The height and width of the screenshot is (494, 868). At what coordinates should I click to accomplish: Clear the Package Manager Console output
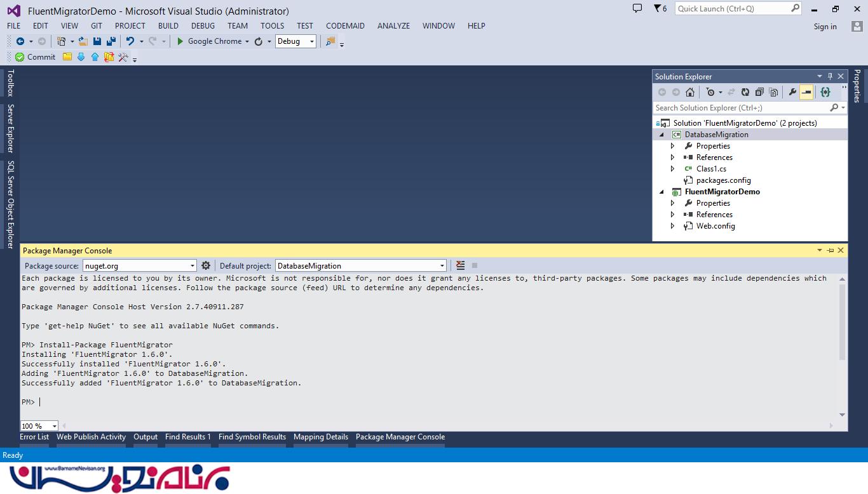coord(461,265)
